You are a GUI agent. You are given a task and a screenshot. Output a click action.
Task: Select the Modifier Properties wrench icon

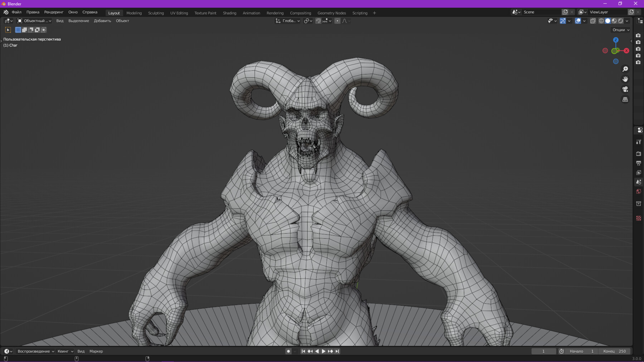tap(639, 142)
